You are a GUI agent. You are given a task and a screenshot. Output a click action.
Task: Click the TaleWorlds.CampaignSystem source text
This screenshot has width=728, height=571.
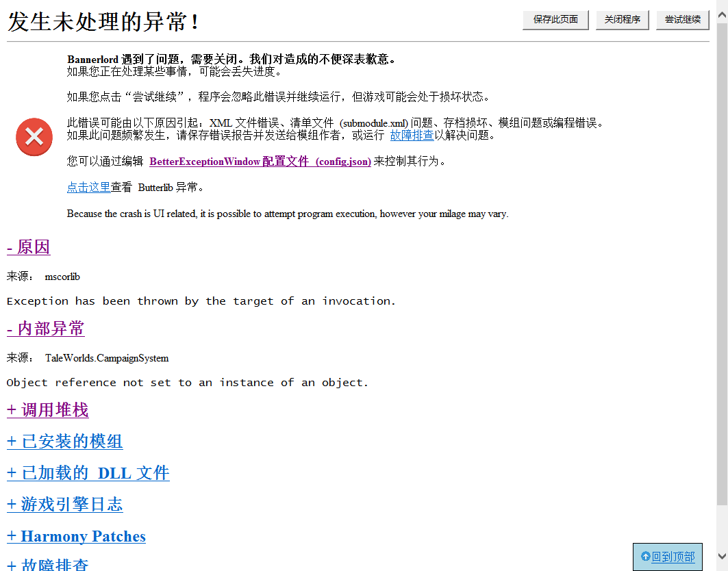(x=107, y=358)
